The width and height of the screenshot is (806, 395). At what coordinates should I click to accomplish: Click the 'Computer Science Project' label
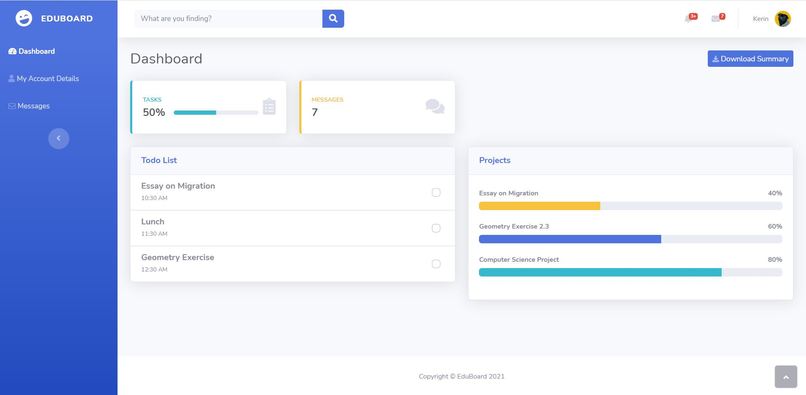(x=519, y=260)
